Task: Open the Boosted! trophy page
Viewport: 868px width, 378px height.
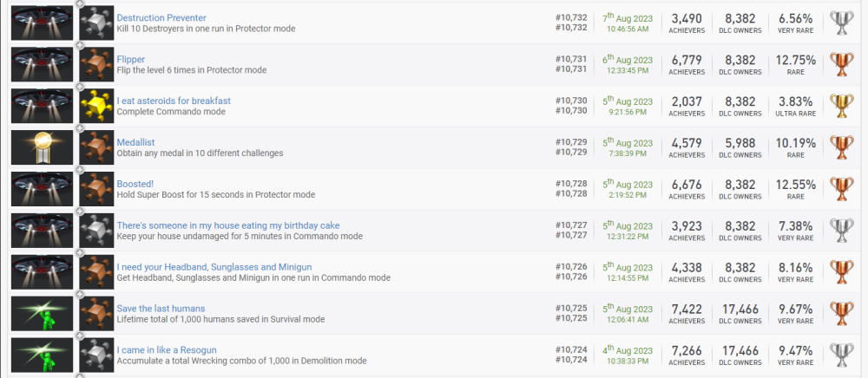Action: [x=135, y=184]
